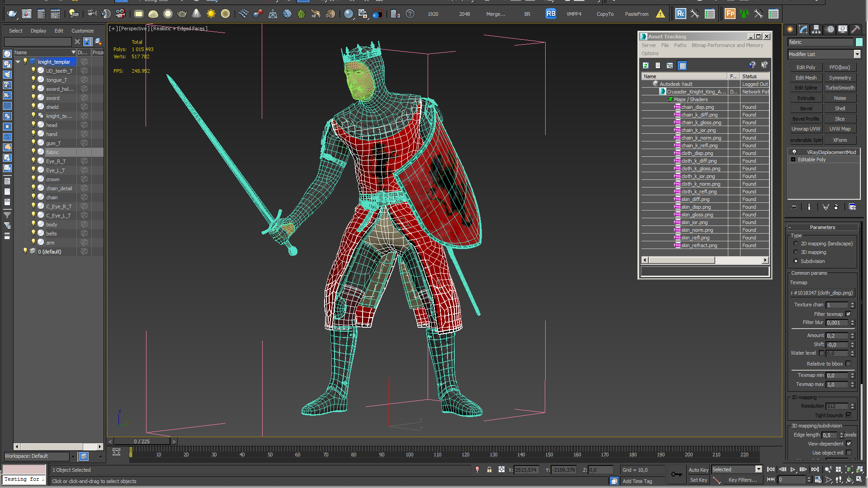Toggle View-dependent checkbox
868x488 pixels.
tap(849, 444)
